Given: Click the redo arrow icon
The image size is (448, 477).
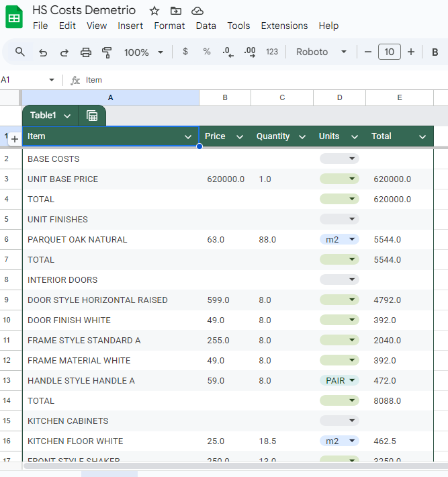Looking at the screenshot, I should click(64, 52).
